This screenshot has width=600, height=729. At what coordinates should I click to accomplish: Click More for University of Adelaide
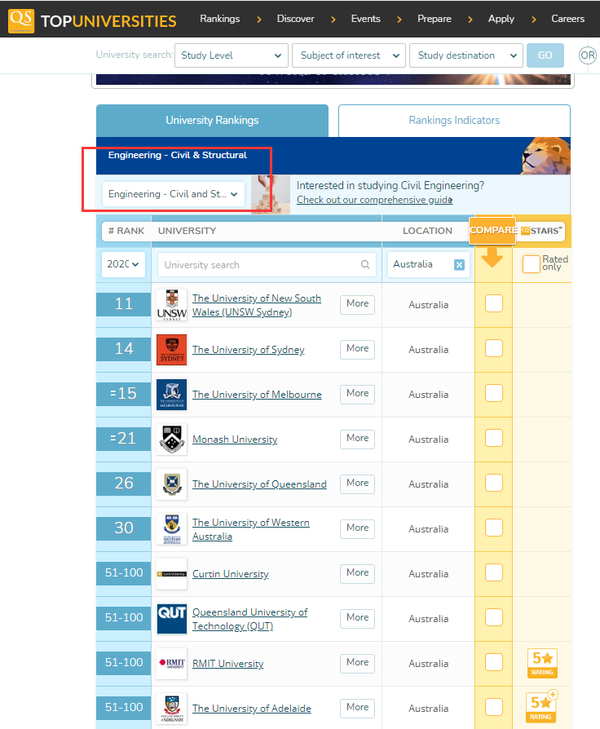[357, 707]
